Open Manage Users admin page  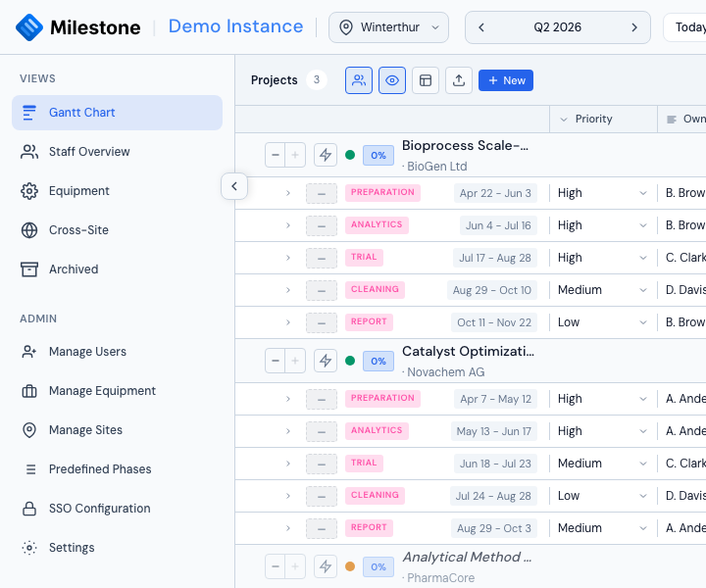click(x=117, y=352)
